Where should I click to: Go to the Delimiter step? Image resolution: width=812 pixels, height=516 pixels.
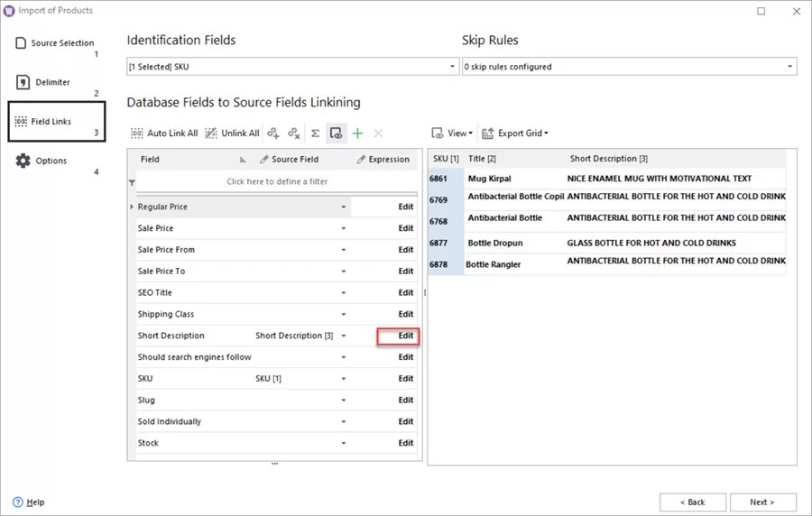[52, 82]
